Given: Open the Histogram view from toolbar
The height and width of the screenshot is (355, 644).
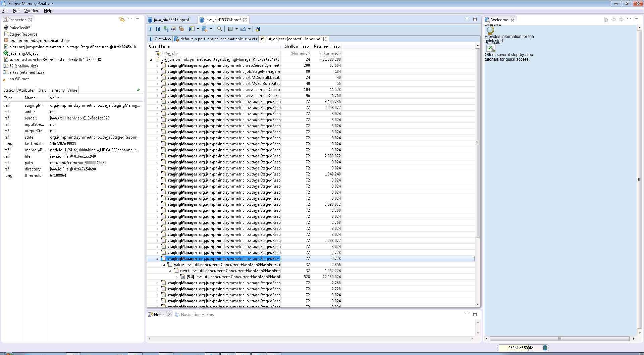Looking at the screenshot, I should (x=158, y=29).
